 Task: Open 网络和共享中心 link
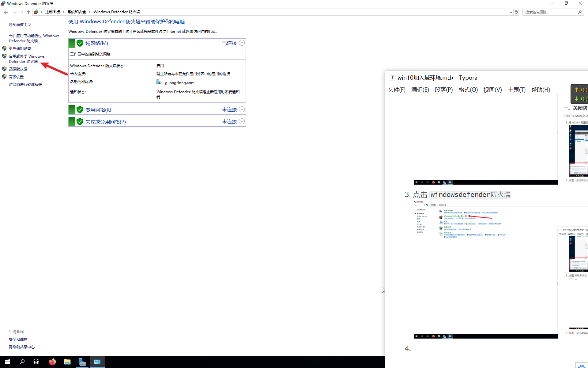[x=22, y=347]
